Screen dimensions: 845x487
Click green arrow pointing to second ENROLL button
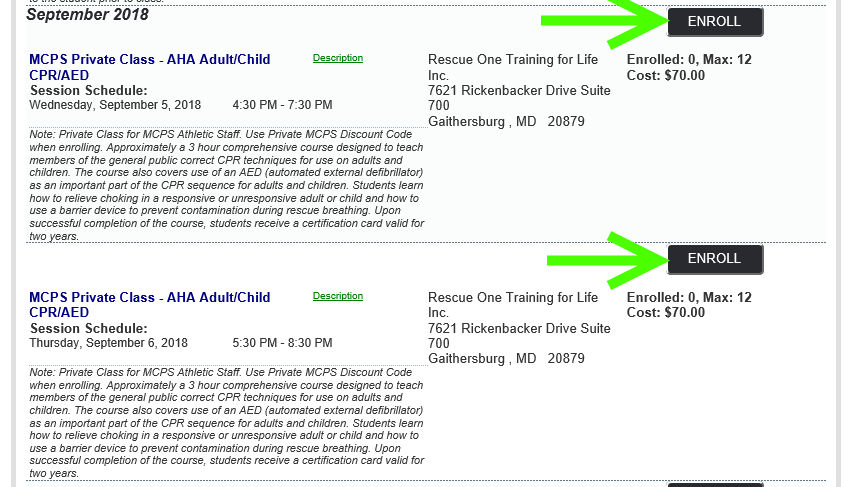point(608,261)
